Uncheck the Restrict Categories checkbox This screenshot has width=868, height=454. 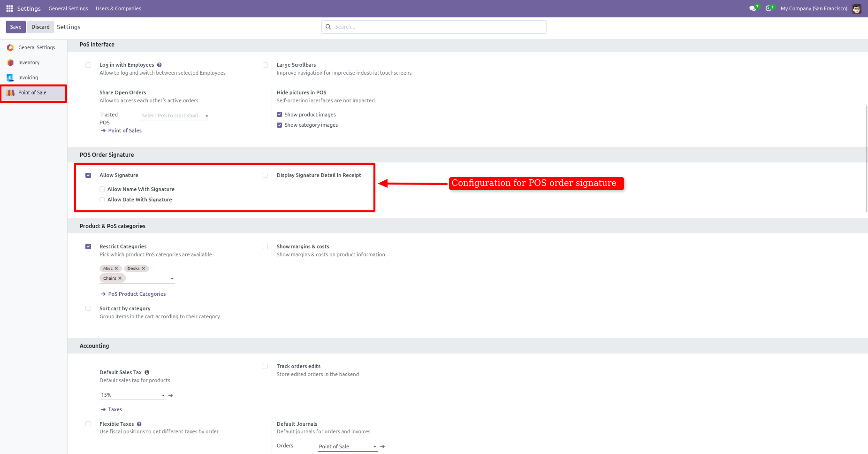click(x=88, y=246)
